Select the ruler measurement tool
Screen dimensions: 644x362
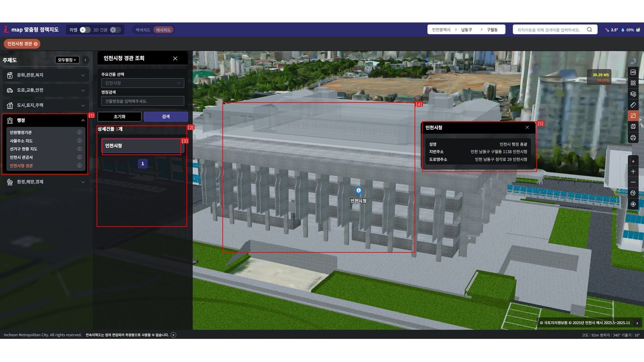click(x=633, y=105)
